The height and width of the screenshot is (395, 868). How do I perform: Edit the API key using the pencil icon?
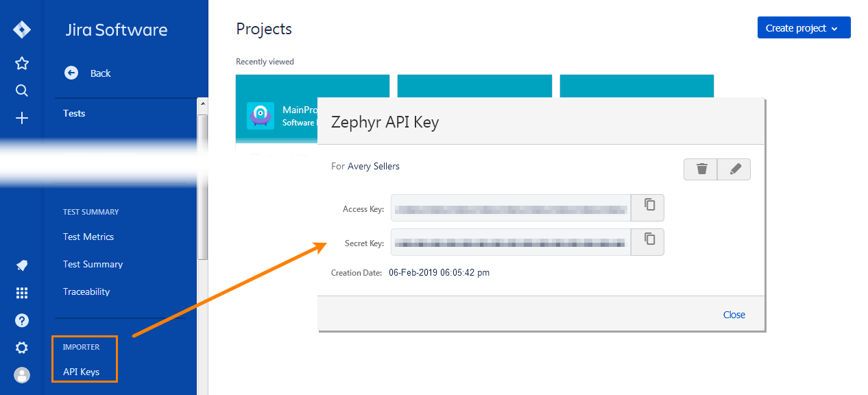(734, 169)
